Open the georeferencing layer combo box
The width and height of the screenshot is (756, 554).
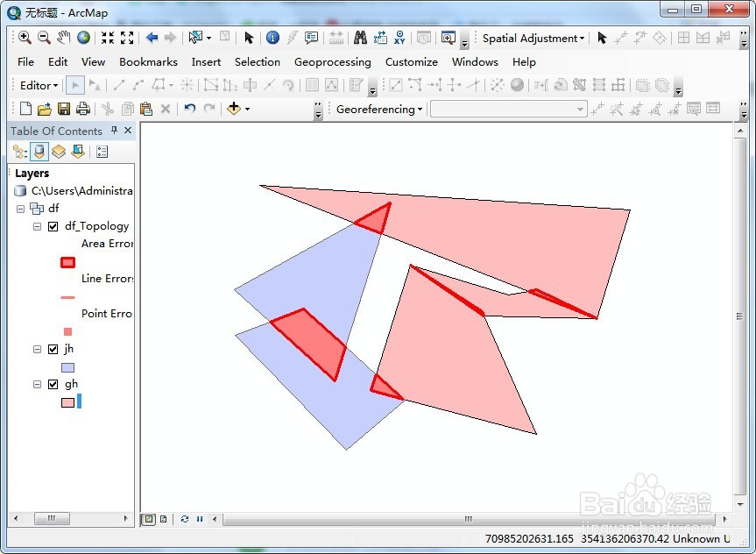pyautogui.click(x=509, y=109)
